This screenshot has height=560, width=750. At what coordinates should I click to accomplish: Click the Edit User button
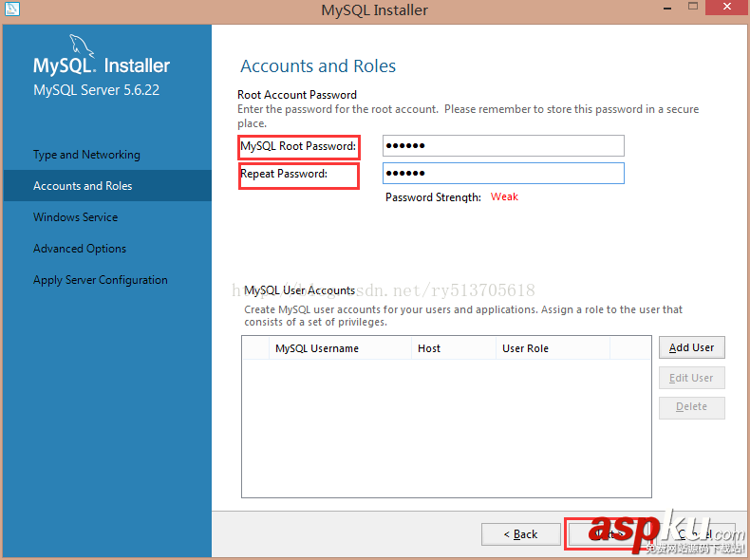coord(691,378)
